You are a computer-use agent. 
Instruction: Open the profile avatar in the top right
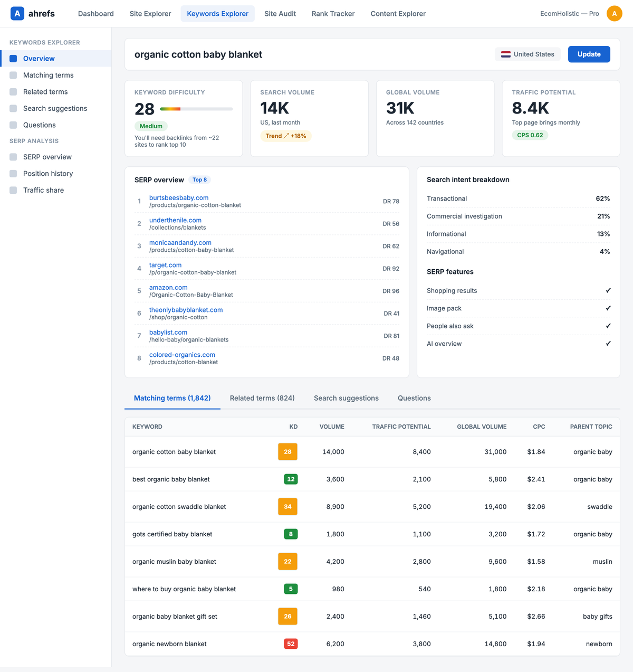[x=615, y=13]
